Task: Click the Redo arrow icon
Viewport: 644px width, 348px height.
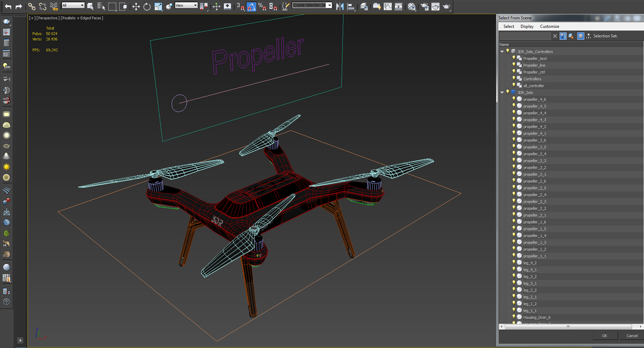Action: 19,6
